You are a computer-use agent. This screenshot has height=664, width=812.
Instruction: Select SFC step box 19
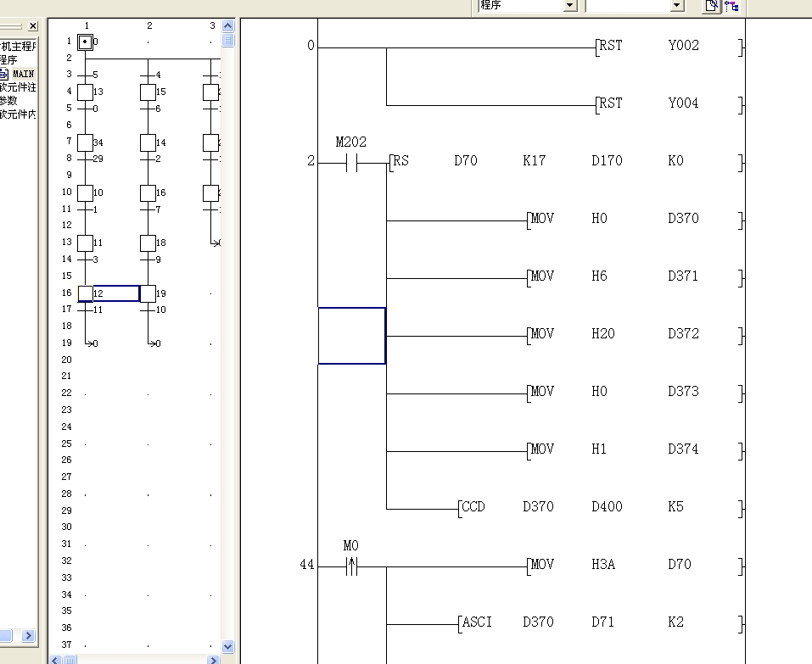pyautogui.click(x=148, y=293)
